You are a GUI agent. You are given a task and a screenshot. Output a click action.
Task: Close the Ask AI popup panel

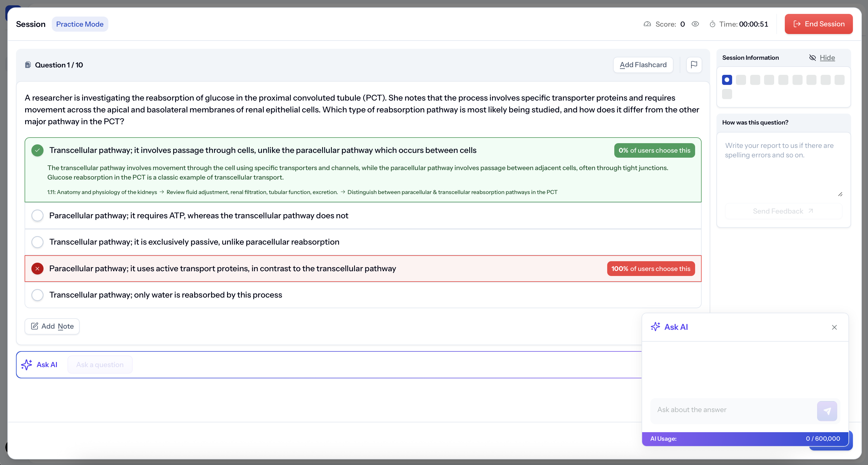[x=834, y=327]
